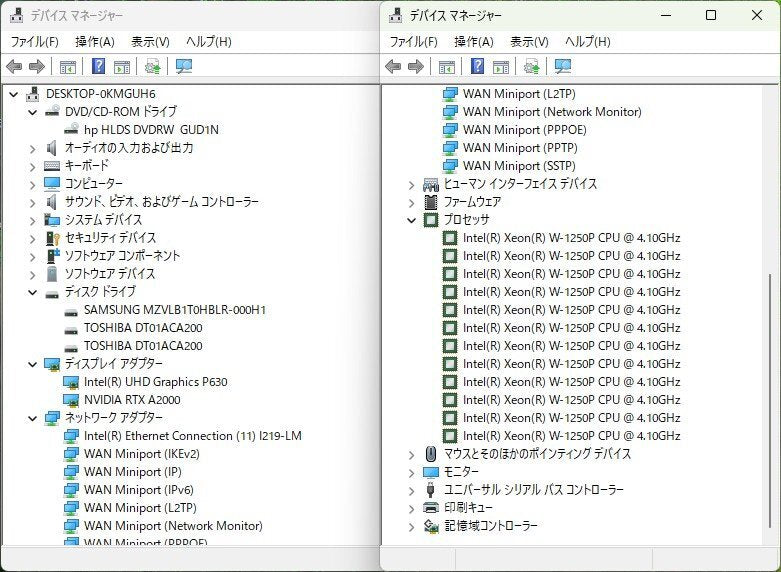Expand the ファームウェア node
781x572 pixels.
411,202
